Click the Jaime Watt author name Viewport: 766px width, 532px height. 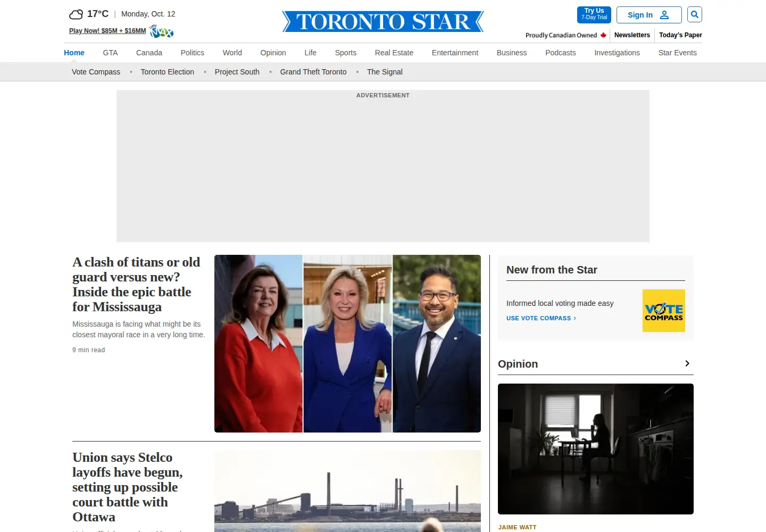tap(518, 527)
